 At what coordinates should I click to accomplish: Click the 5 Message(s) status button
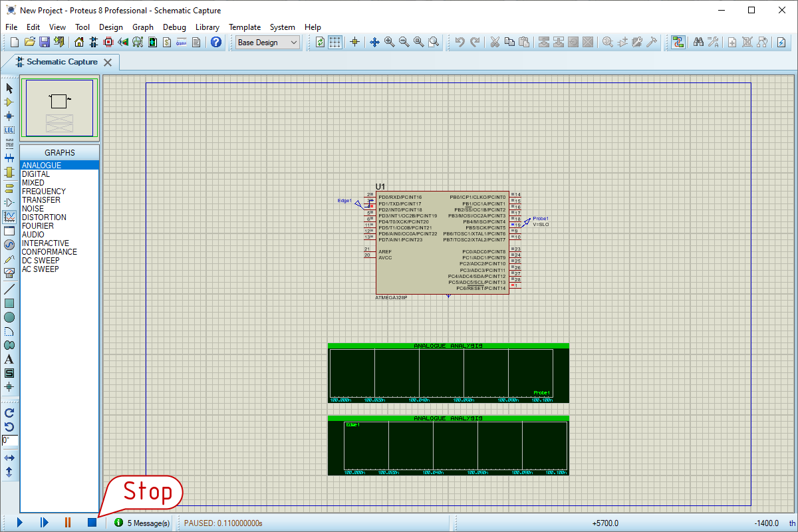click(142, 523)
